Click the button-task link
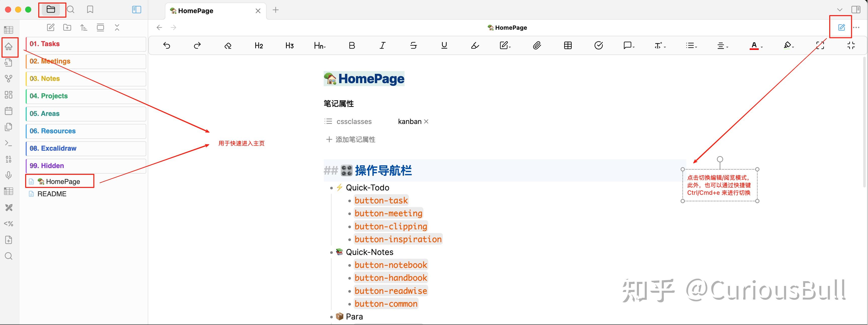868x325 pixels. coord(381,201)
